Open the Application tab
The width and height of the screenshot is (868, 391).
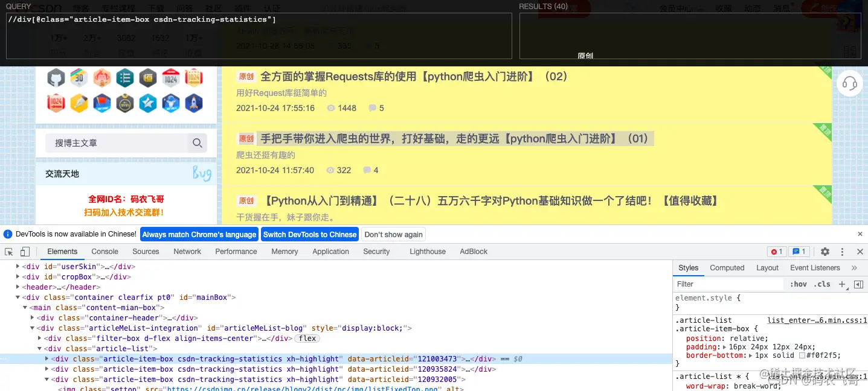[x=331, y=252]
